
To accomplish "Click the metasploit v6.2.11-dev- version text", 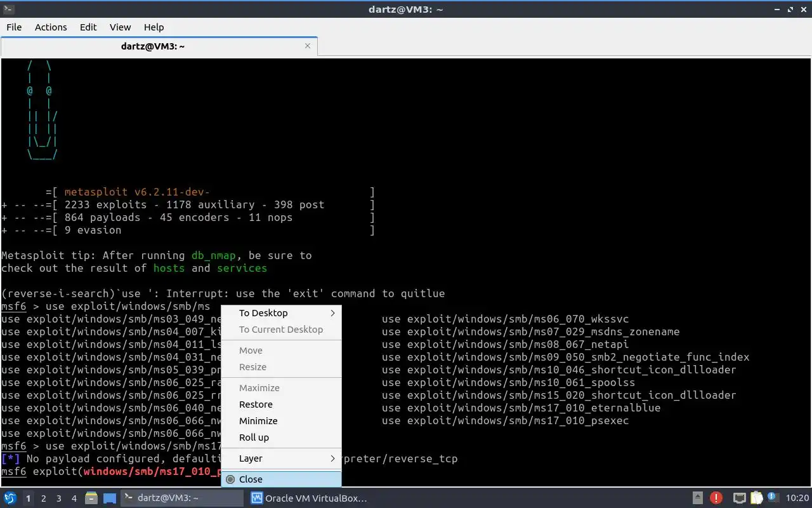I will tap(137, 192).
